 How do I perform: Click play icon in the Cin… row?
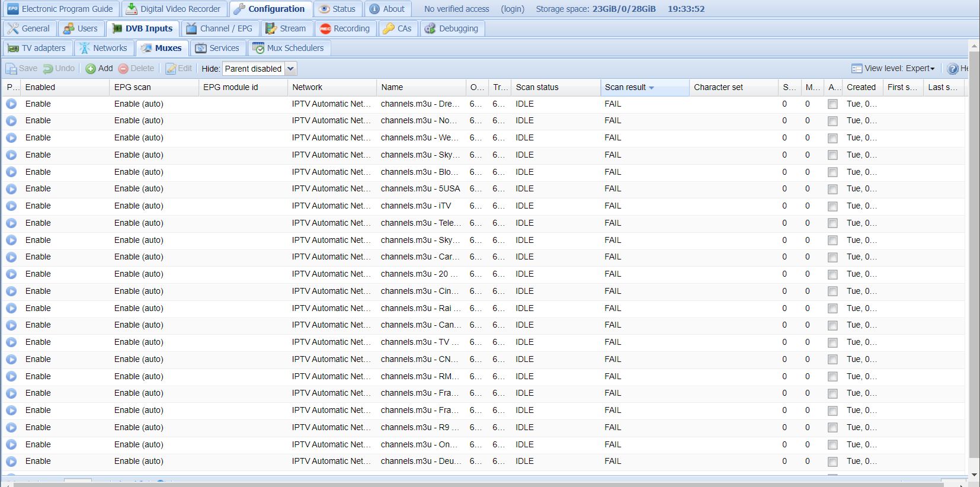11,291
